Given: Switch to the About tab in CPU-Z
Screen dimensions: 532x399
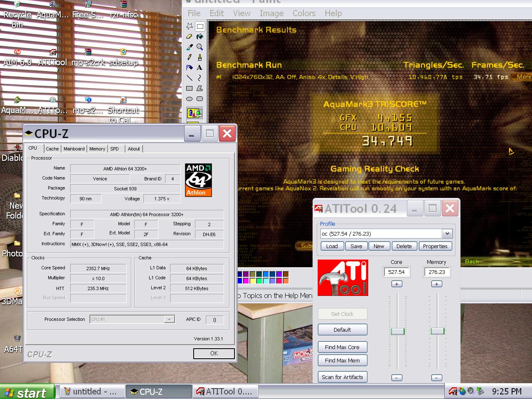Looking at the screenshot, I should [x=134, y=149].
